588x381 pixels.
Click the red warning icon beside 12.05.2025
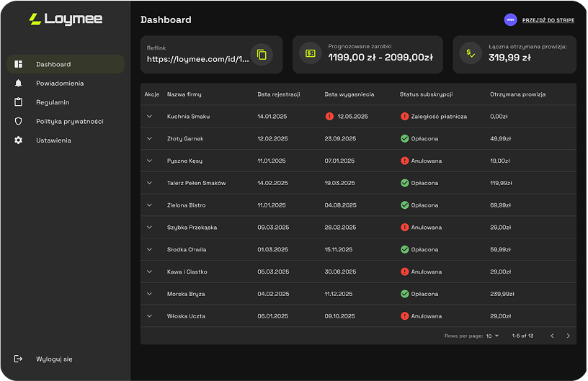[329, 116]
